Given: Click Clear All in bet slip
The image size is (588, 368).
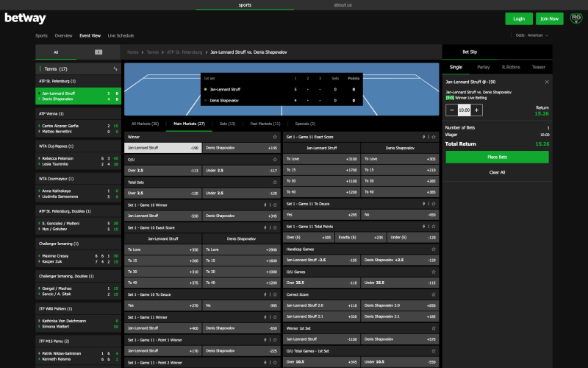Looking at the screenshot, I should coord(498,172).
